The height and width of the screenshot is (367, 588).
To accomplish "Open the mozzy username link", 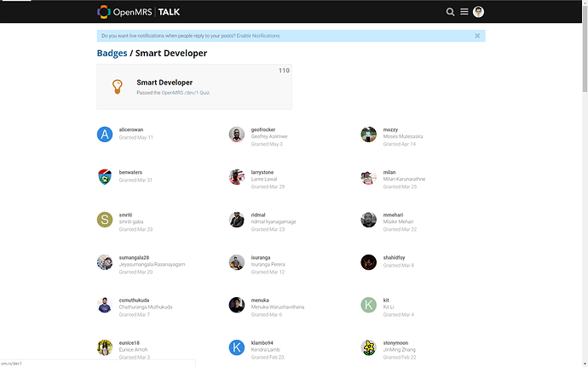I will point(390,129).
